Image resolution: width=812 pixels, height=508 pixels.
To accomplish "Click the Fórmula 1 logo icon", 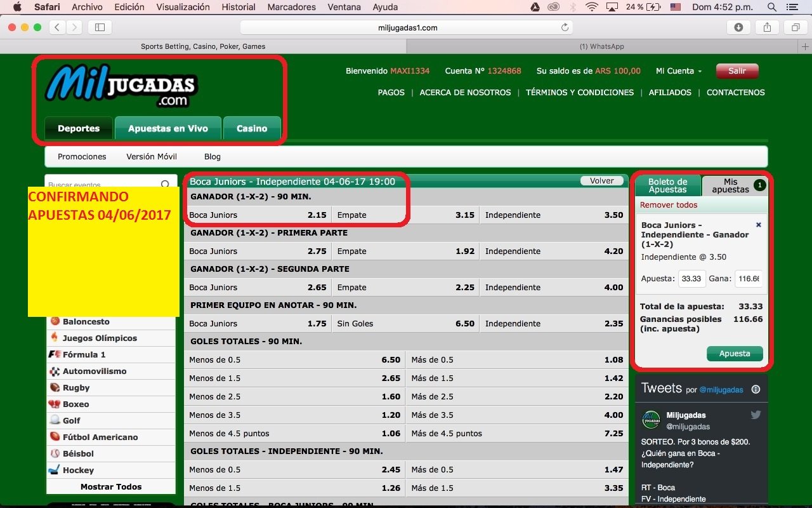I will [x=55, y=354].
